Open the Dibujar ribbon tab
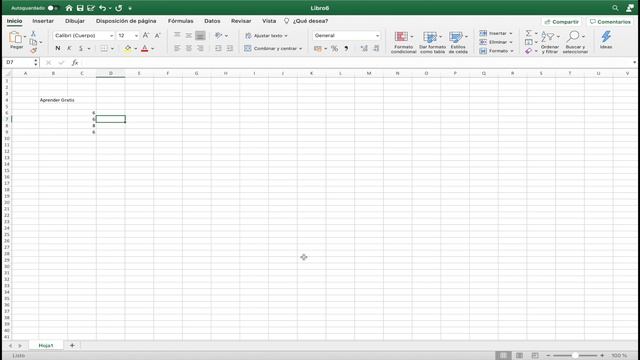 click(75, 21)
